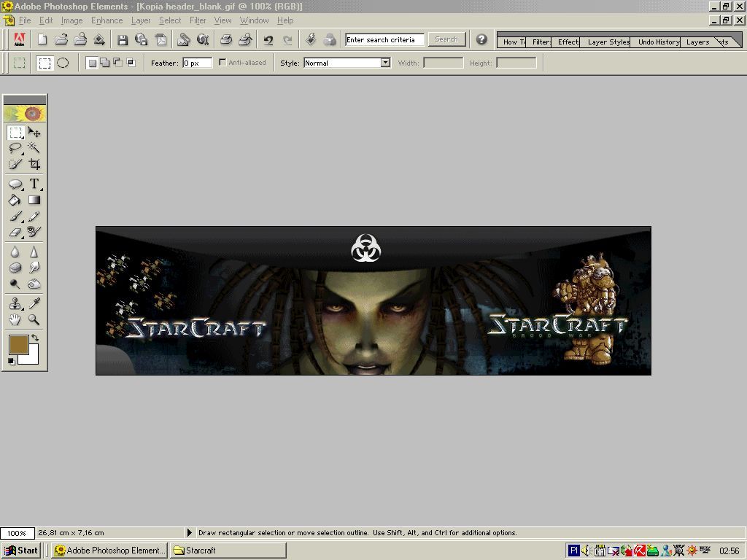Viewport: 747px width, 560px height.
Task: Activate the Zoom tool
Action: pyautogui.click(x=34, y=319)
